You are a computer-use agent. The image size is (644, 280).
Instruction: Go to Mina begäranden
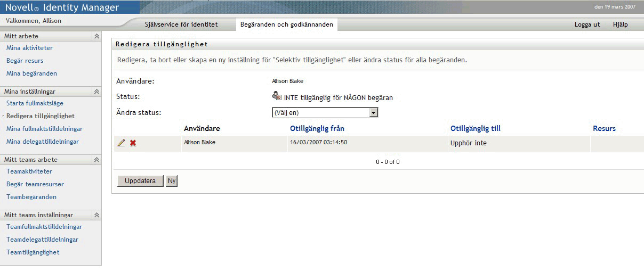(31, 73)
